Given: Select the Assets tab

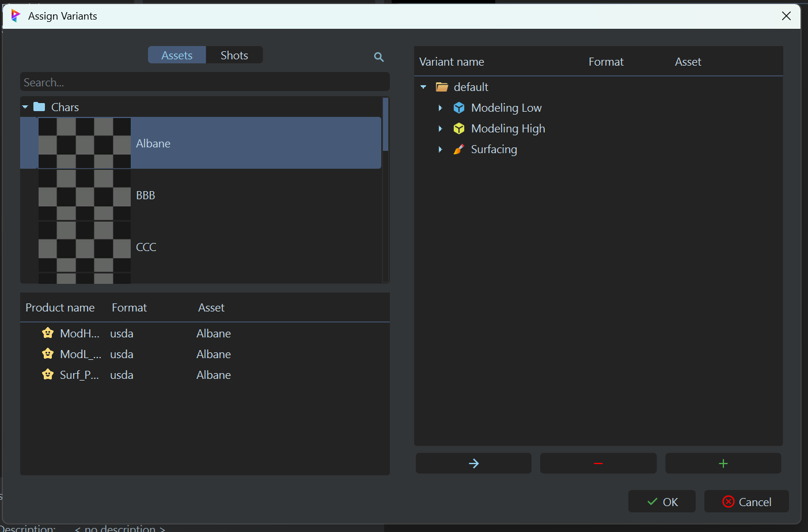Looking at the screenshot, I should pyautogui.click(x=177, y=55).
